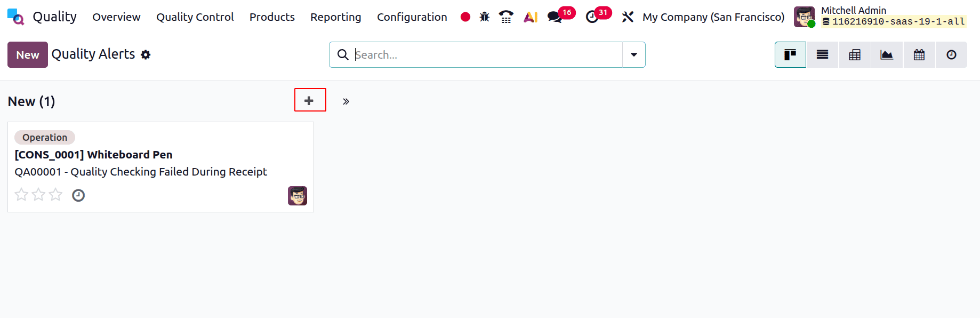Open the Quality app home icon
This screenshot has height=318, width=980.
(16, 17)
